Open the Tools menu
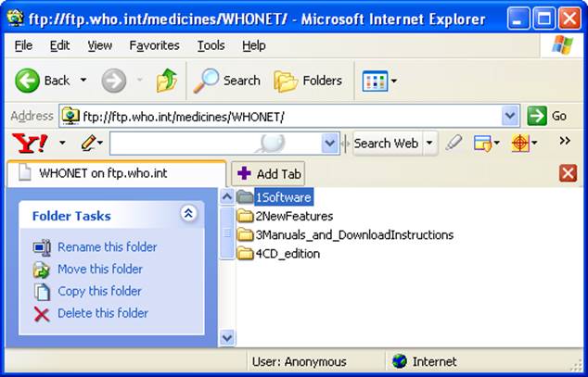The height and width of the screenshot is (377, 588). coord(211,45)
